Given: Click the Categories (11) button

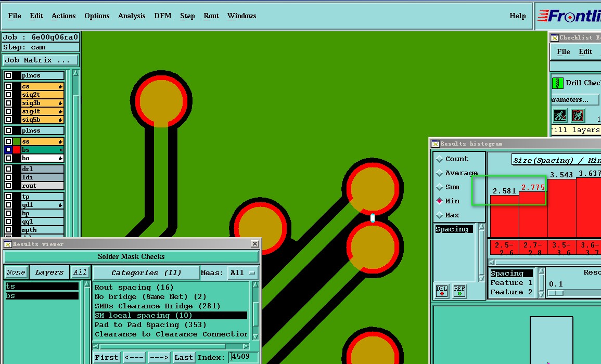Looking at the screenshot, I should tap(146, 273).
